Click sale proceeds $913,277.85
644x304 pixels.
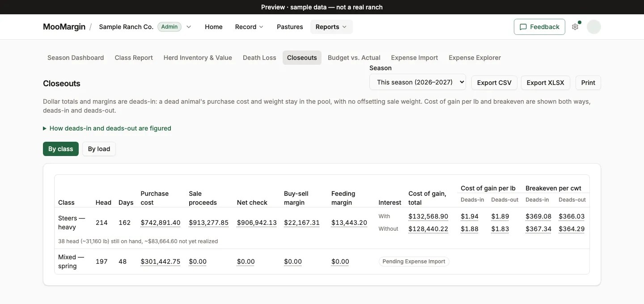(x=209, y=223)
